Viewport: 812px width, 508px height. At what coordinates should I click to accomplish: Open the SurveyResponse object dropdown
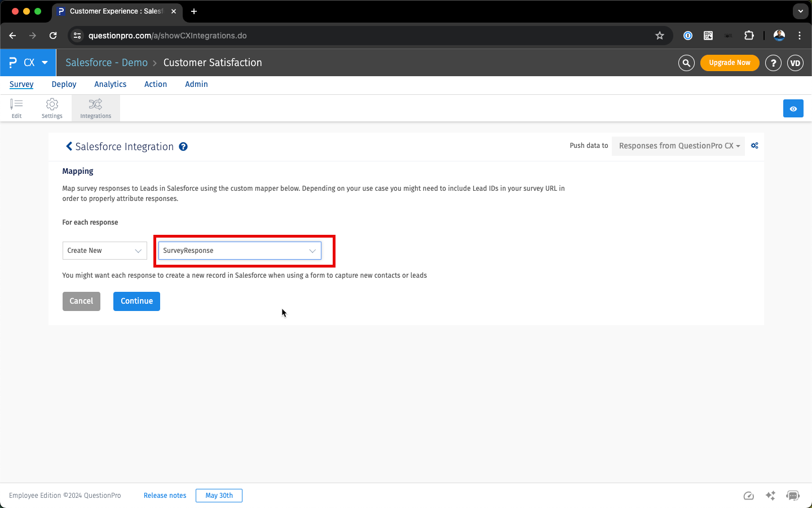(x=240, y=251)
